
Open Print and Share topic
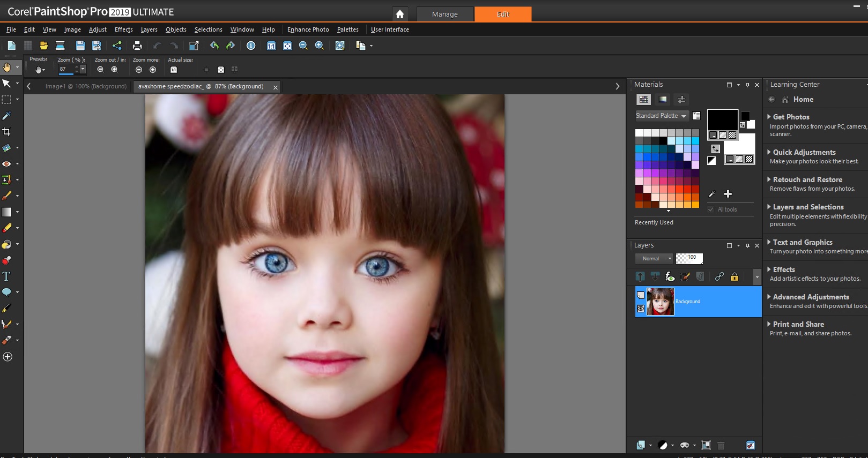pyautogui.click(x=798, y=324)
